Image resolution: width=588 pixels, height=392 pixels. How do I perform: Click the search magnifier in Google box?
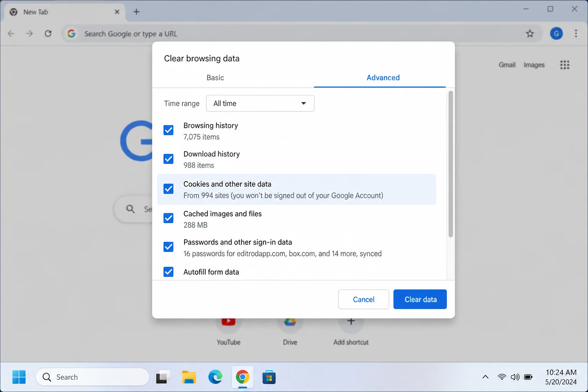[131, 209]
